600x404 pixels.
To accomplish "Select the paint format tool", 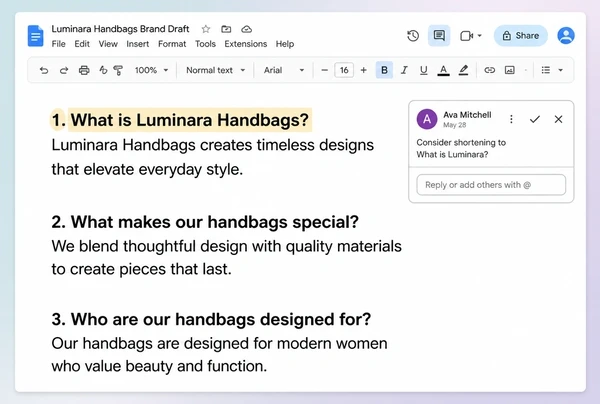I will coord(118,70).
